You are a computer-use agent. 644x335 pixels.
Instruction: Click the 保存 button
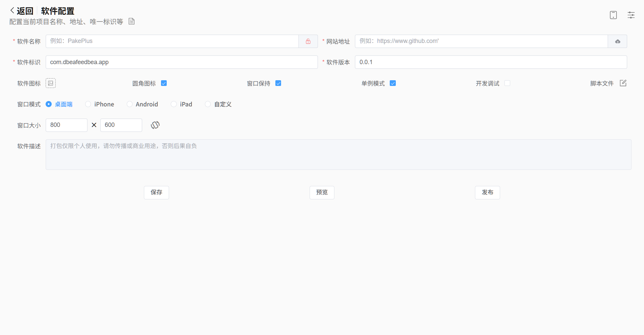click(156, 192)
